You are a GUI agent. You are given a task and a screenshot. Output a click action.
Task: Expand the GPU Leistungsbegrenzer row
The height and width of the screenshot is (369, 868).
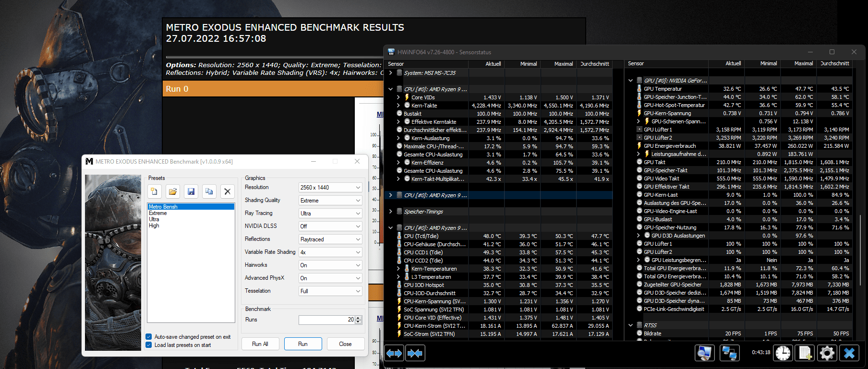639,260
